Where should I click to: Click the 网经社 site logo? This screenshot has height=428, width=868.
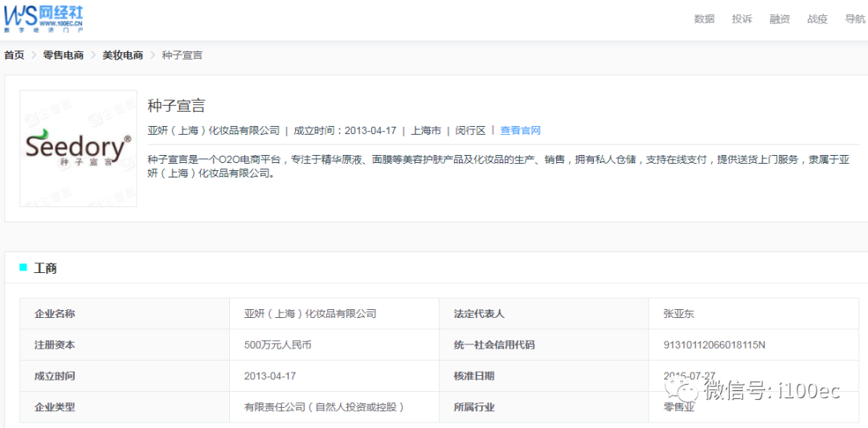[43, 18]
